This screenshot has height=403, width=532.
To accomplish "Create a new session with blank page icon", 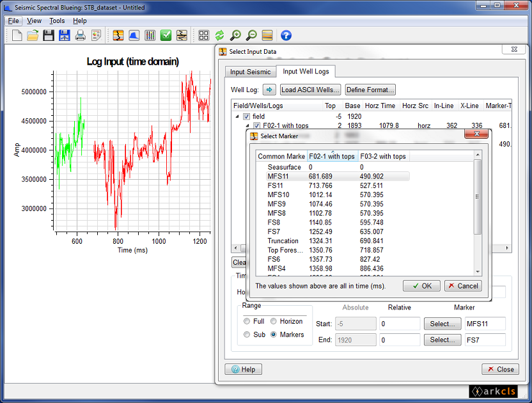I will pos(17,35).
